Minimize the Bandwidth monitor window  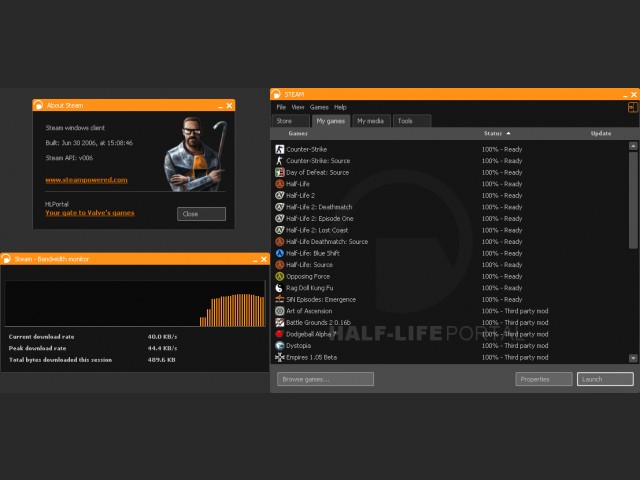[x=255, y=260]
